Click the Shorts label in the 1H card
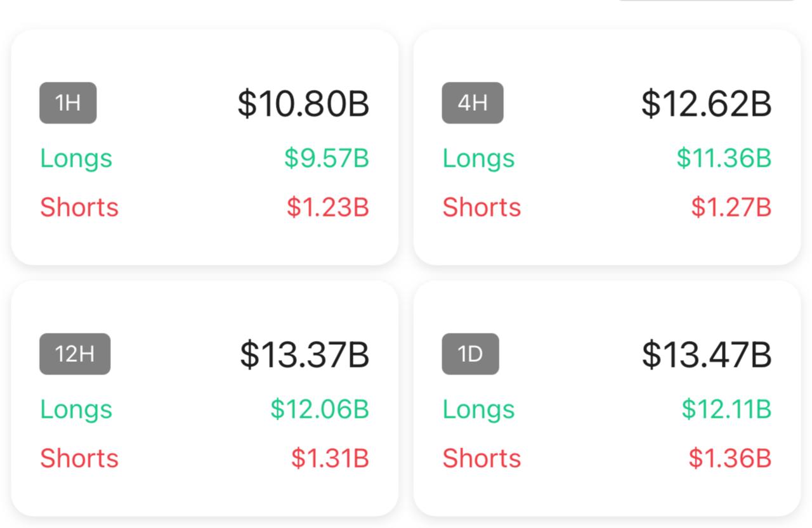Image resolution: width=812 pixels, height=528 pixels. [79, 207]
